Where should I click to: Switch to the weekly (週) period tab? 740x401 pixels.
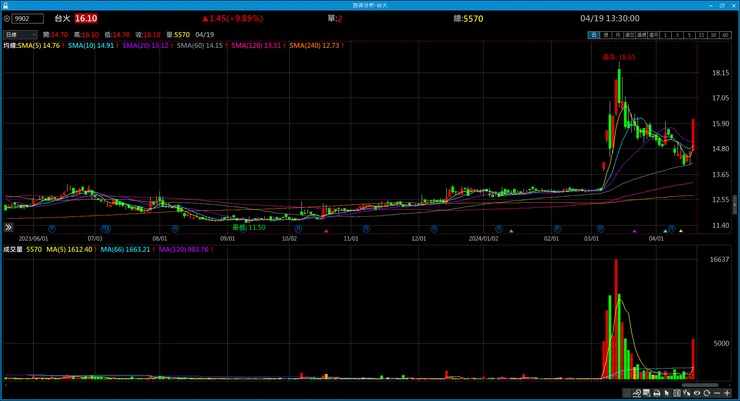tap(606, 35)
